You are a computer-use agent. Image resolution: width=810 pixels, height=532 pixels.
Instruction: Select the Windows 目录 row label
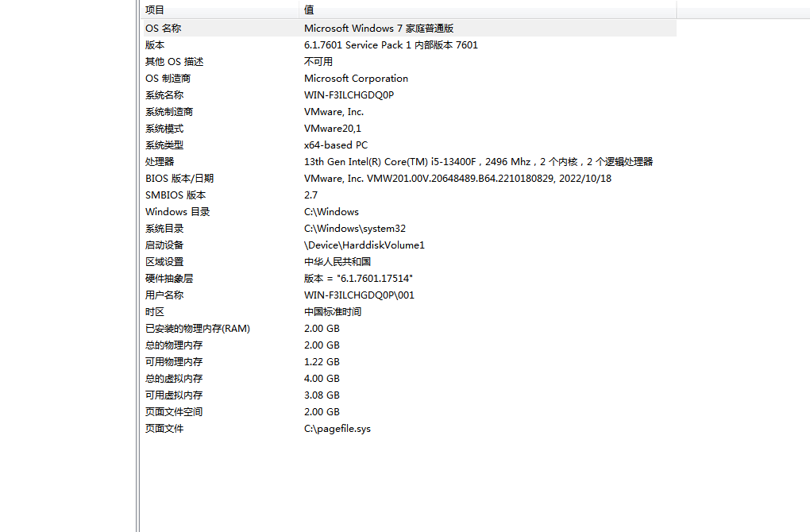[x=178, y=212]
